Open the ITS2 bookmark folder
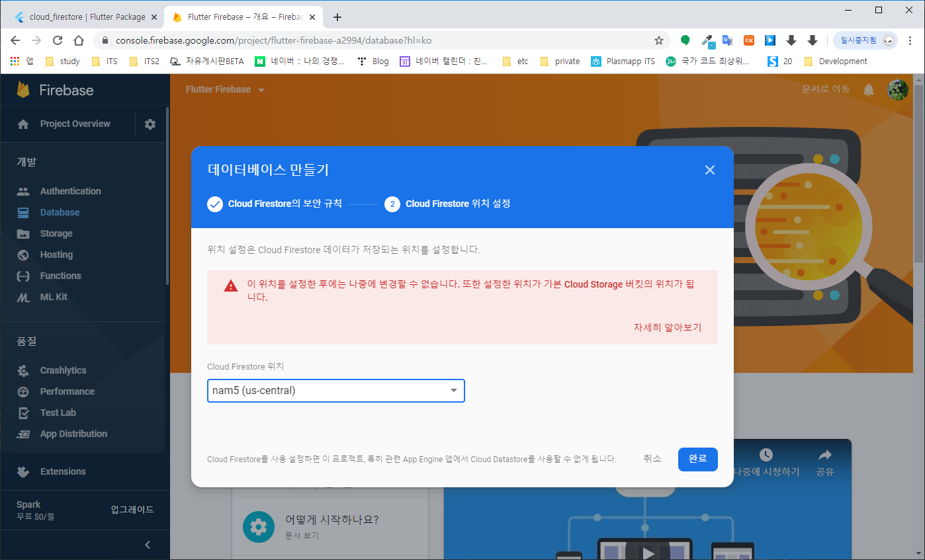The width and height of the screenshot is (925, 560). point(144,61)
